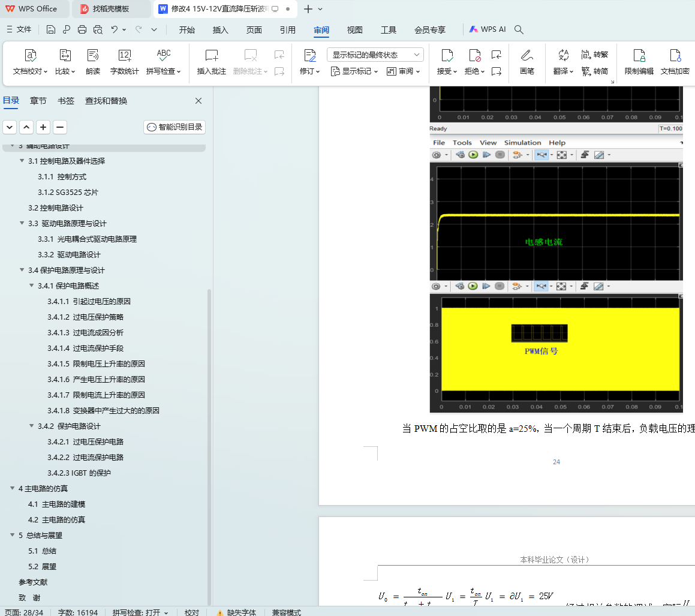Open the View (视图) ribbon tab
This screenshot has width=695, height=616.
coord(354,30)
